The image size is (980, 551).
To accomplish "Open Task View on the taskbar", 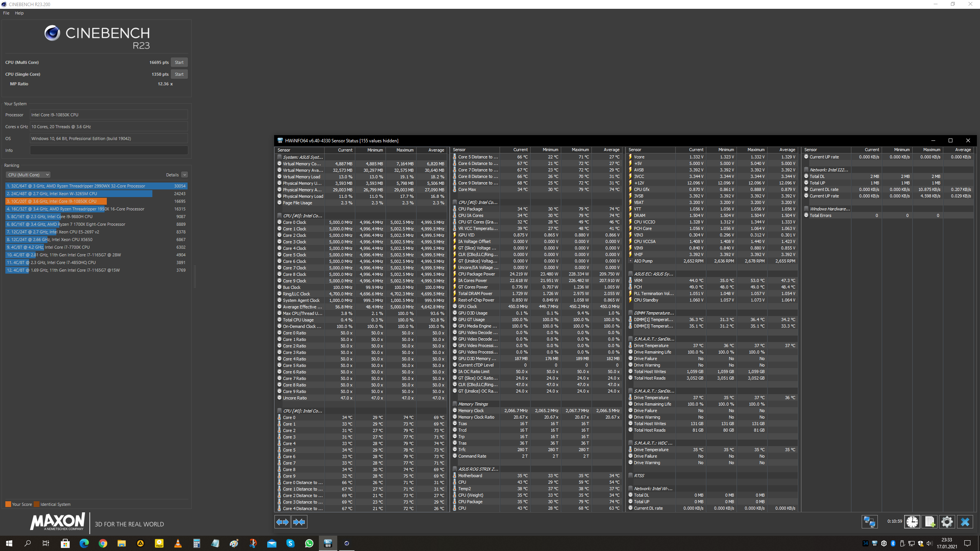I will click(x=46, y=543).
